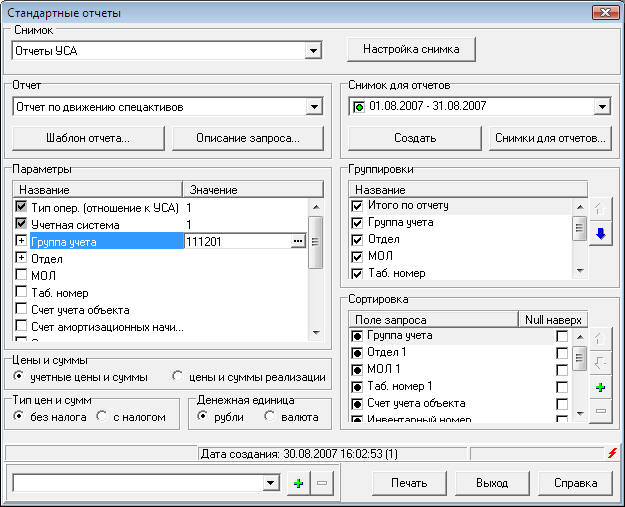Click Название column header in Параметры
Screen dimensions: 625x507
click(x=97, y=190)
